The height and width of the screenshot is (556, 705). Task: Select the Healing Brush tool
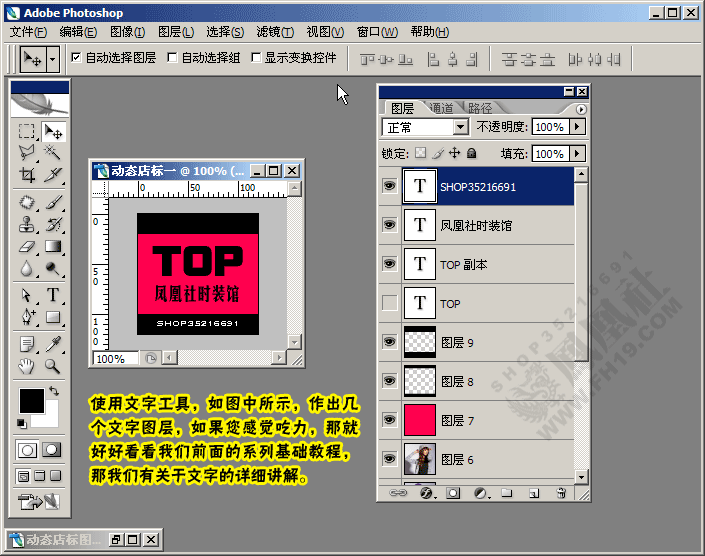pyautogui.click(x=27, y=202)
